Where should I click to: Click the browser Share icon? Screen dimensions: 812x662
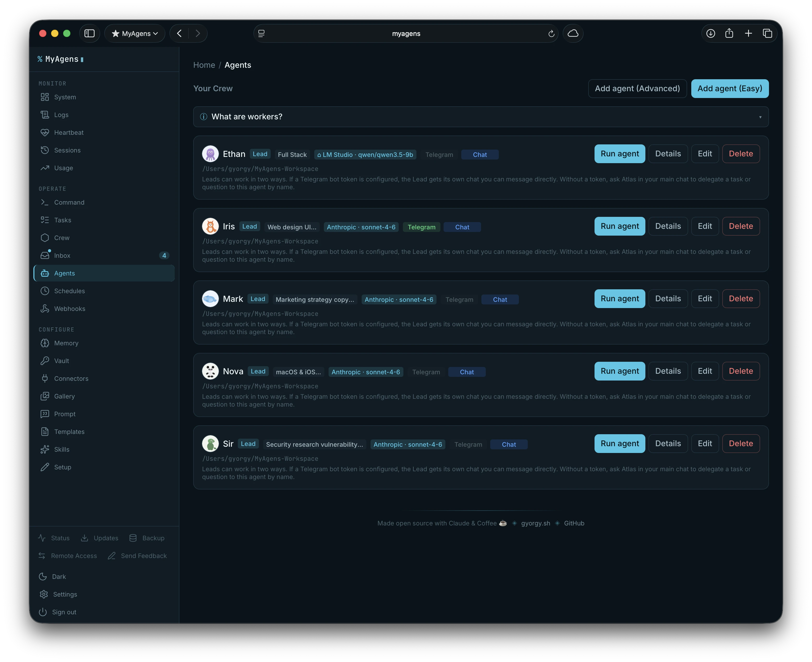[x=729, y=34]
